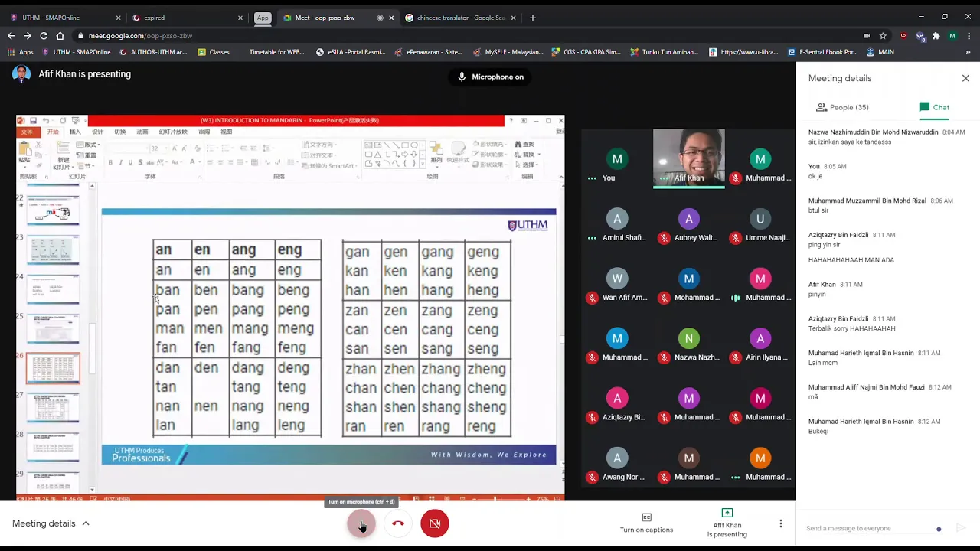Viewport: 980px width, 551px height.
Task: Open Chrome extensions puzzle menu
Action: click(x=936, y=36)
